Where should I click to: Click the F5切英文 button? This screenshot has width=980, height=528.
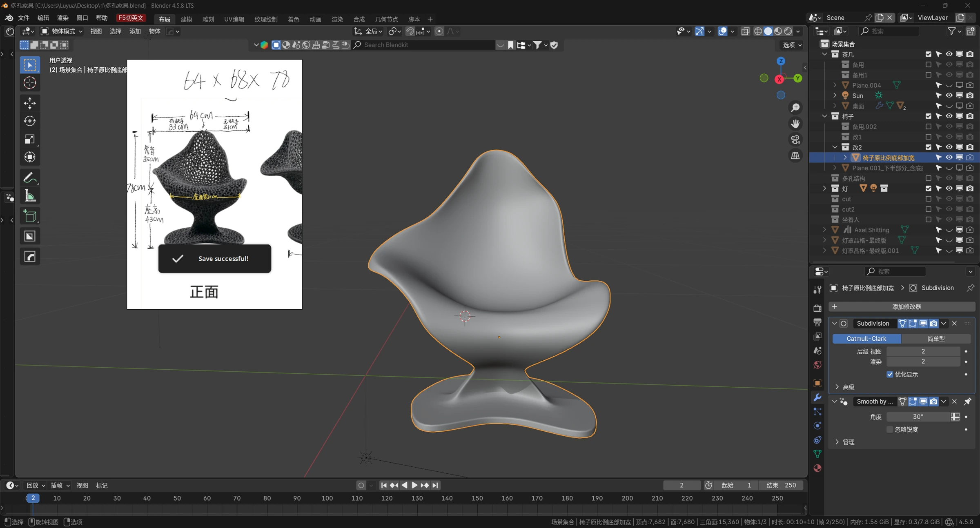[131, 18]
